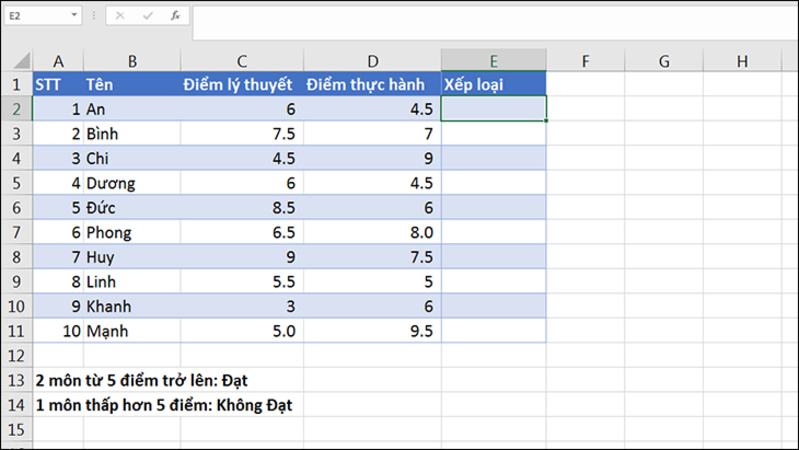
Task: Select row 15 header
Action: tap(16, 429)
